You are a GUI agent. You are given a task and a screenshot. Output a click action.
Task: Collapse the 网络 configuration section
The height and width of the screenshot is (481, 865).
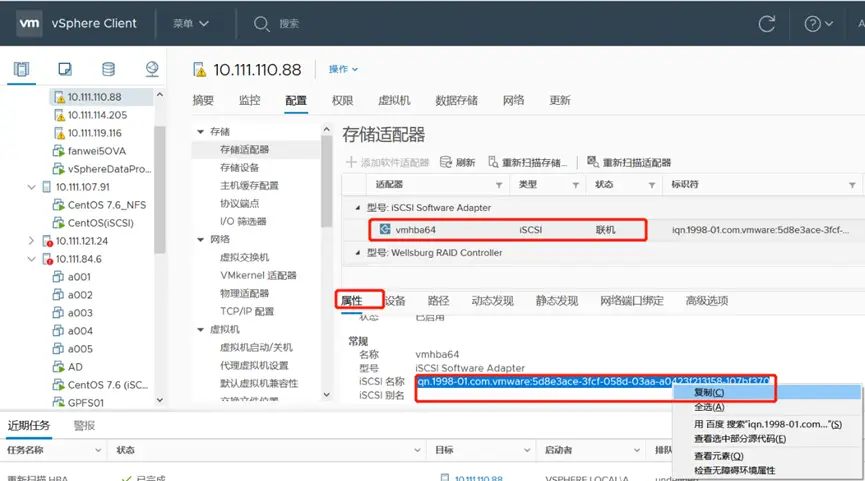[x=200, y=239]
